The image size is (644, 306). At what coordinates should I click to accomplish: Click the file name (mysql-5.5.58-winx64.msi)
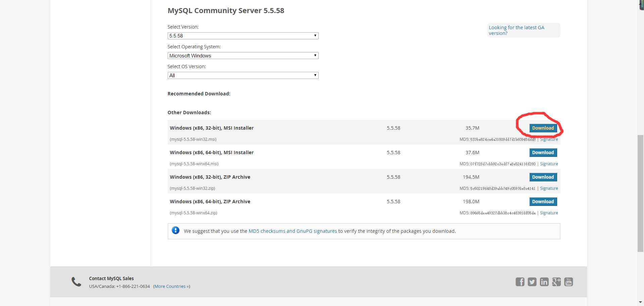(194, 164)
